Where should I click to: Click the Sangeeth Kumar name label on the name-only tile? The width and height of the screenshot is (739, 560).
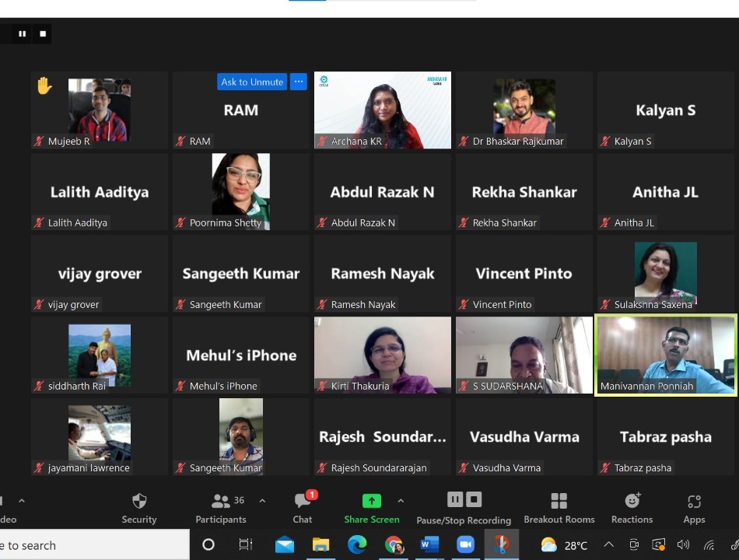(226, 305)
